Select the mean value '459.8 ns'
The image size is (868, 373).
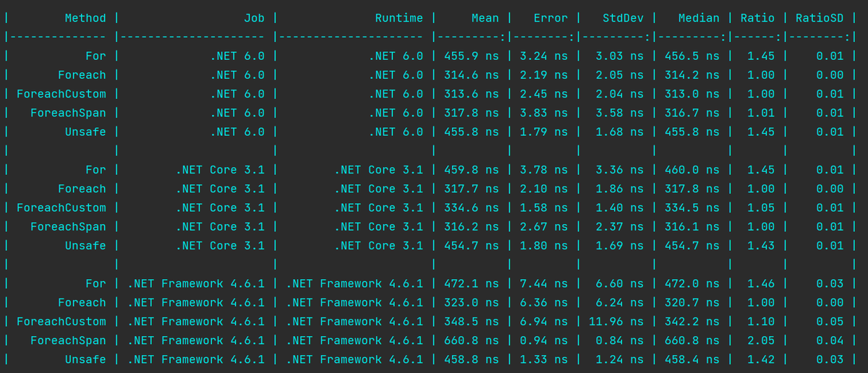point(471,170)
